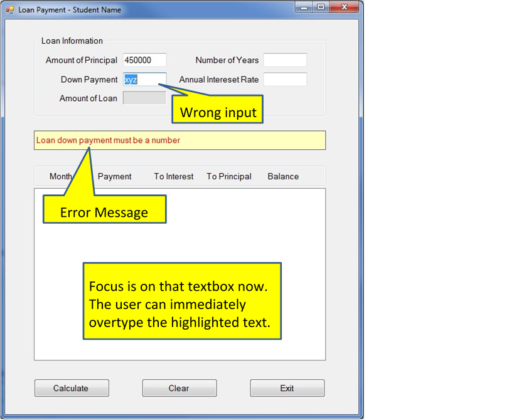Click the 'Loan down payment must be a number' message
514x420 pixels.
108,140
